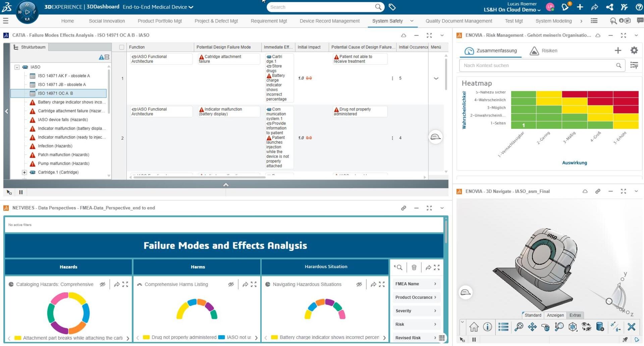
Task: Select the Anzeigen tab in 3D Navigate
Action: point(555,315)
